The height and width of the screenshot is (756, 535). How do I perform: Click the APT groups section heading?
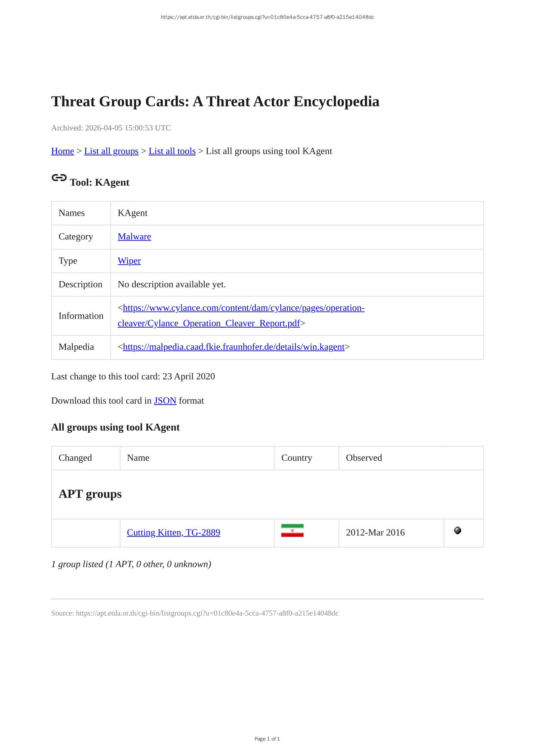pyautogui.click(x=90, y=494)
